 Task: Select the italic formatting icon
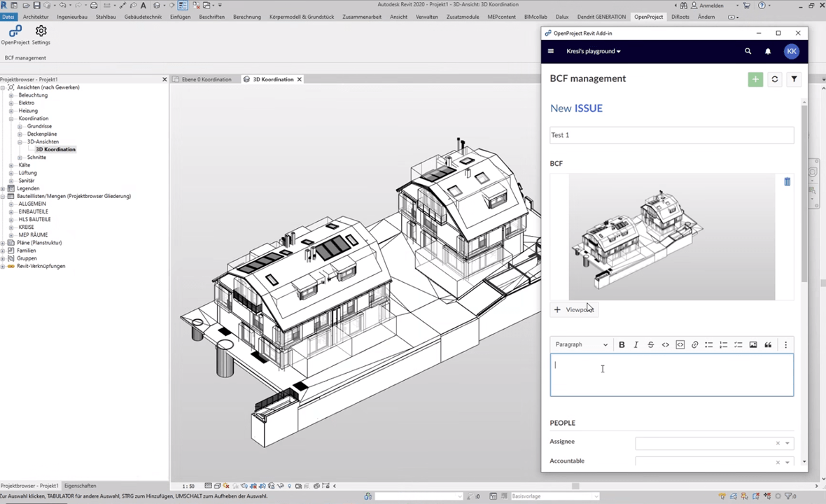(636, 344)
